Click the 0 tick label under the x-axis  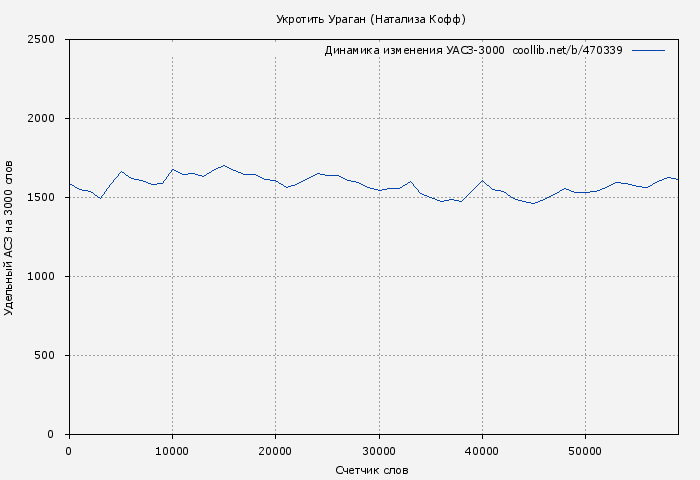coord(69,451)
